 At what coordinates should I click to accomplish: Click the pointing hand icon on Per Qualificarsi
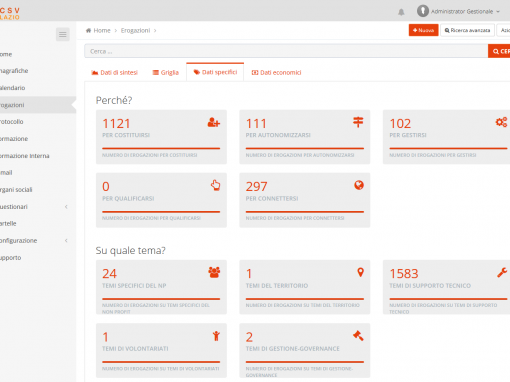[216, 185]
